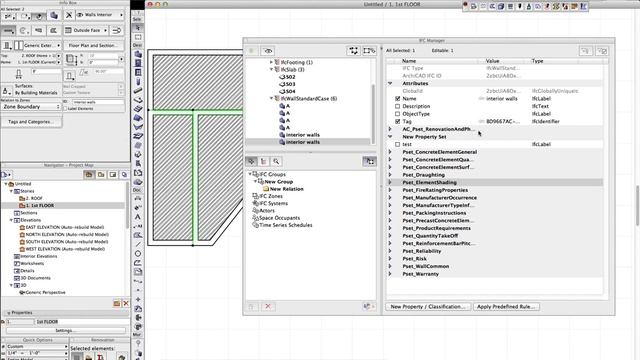Expand Pset_WallCommon property set
Viewport: 640px width, 360px height.
(390, 266)
